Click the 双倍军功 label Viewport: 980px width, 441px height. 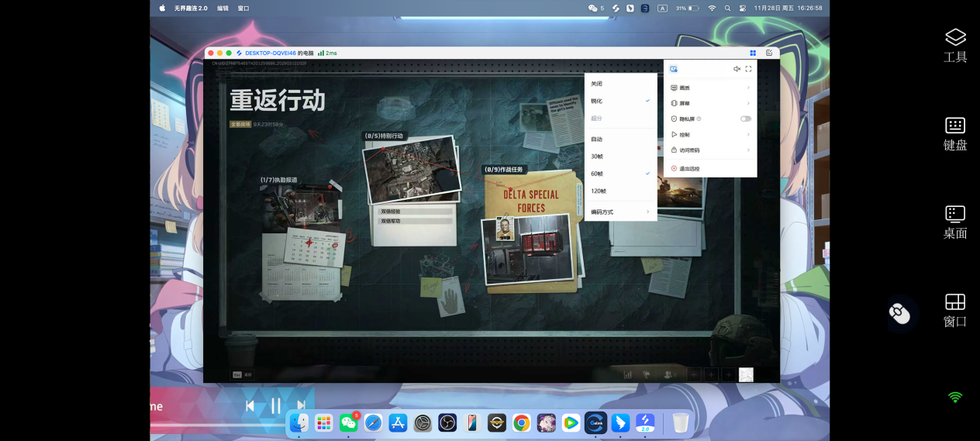pyautogui.click(x=390, y=221)
